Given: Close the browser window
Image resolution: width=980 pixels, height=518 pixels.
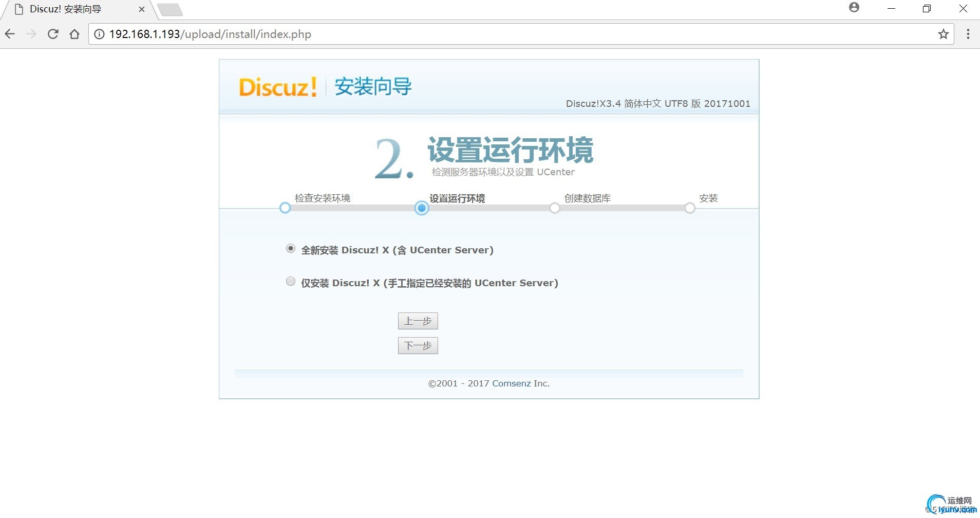Looking at the screenshot, I should (963, 9).
